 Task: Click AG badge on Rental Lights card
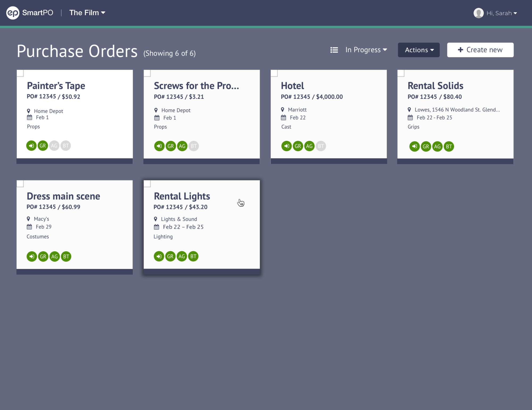click(x=182, y=256)
